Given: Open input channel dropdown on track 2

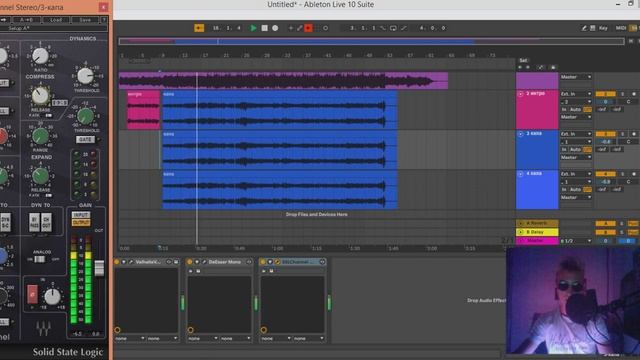Looking at the screenshot, I should point(576,102).
